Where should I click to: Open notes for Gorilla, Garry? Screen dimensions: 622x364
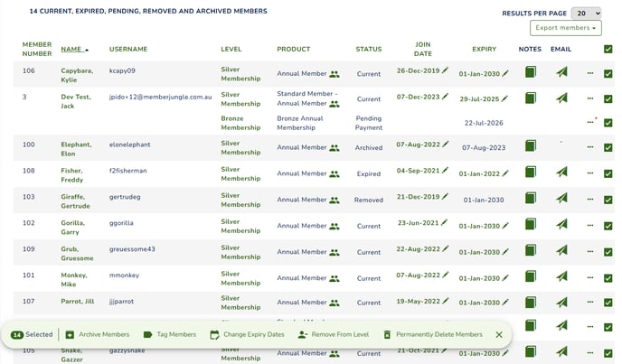(531, 224)
